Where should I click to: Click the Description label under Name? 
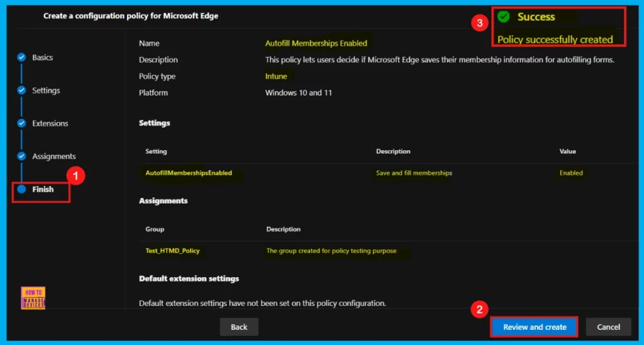coord(158,60)
